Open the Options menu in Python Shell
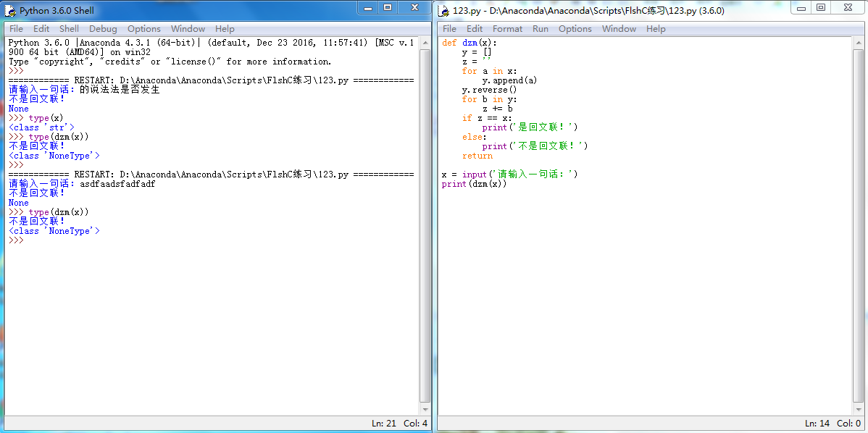Image resolution: width=868 pixels, height=433 pixels. point(143,29)
